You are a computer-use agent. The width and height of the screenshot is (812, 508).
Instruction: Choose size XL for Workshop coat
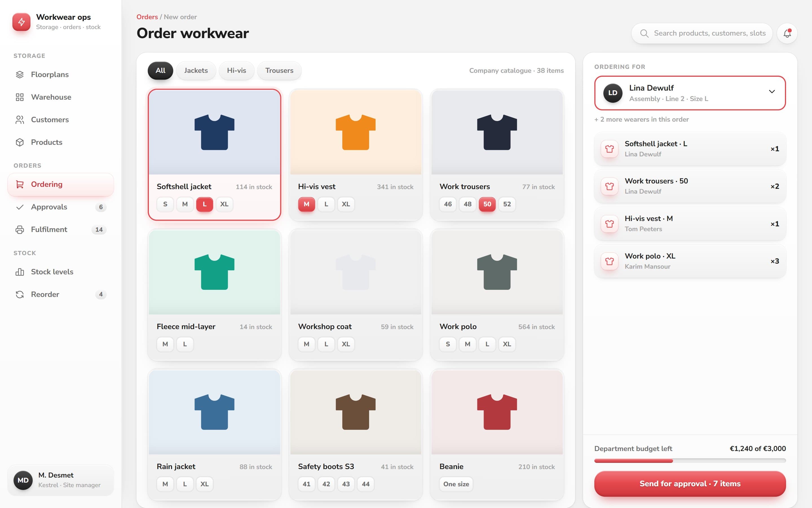tap(346, 344)
